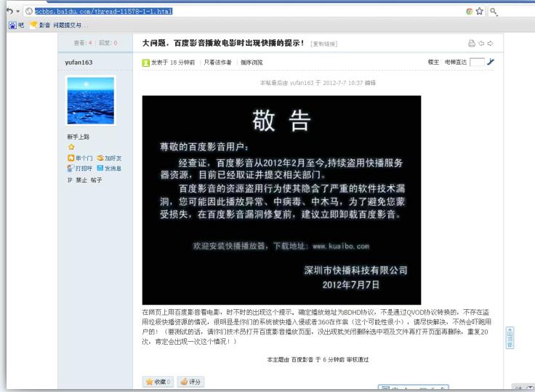This screenshot has width=535, height=392.
Task: Click the '加好友' add friend link
Action: point(113,159)
